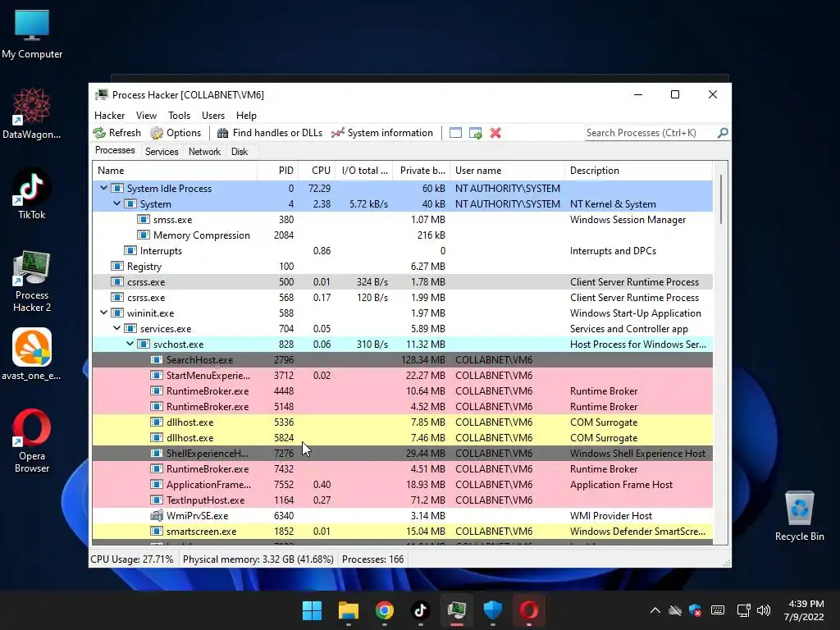Open the View menu
The image size is (840, 630).
[x=146, y=116]
